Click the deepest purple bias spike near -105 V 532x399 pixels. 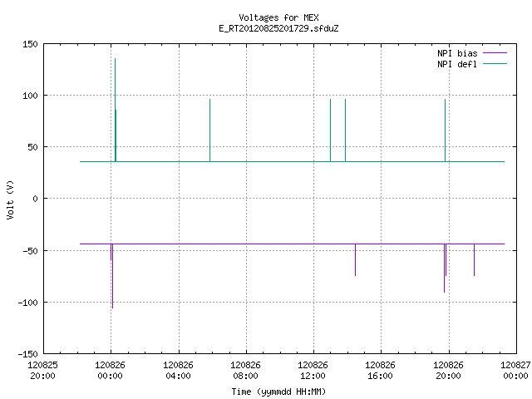113,276
